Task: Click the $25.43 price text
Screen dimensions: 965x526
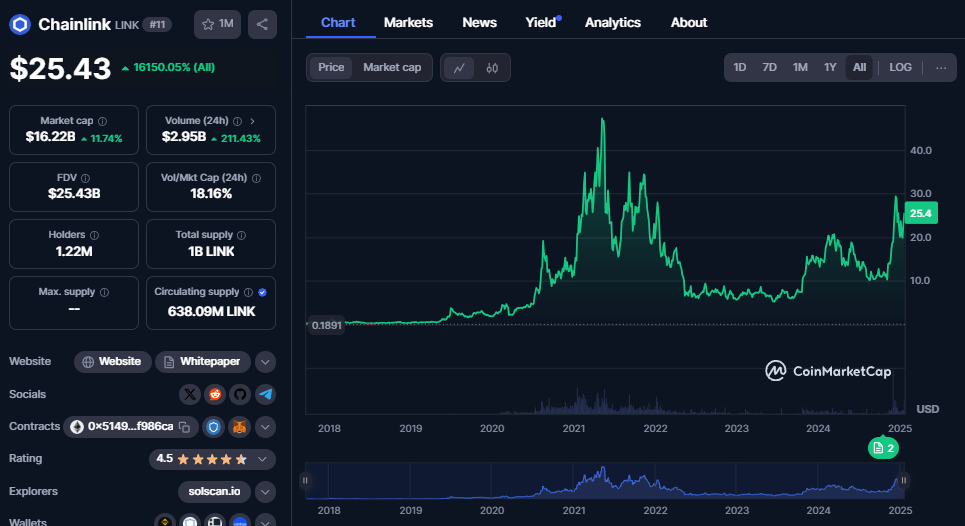Action: click(x=60, y=68)
